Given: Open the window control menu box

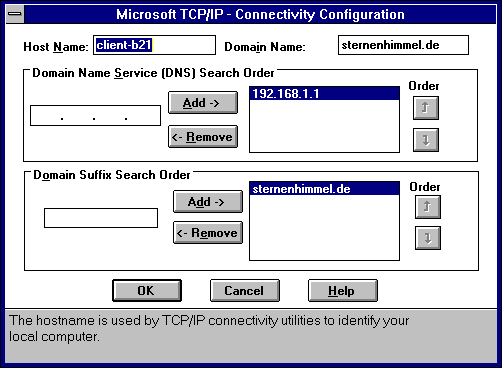Looking at the screenshot, I should pyautogui.click(x=15, y=14).
